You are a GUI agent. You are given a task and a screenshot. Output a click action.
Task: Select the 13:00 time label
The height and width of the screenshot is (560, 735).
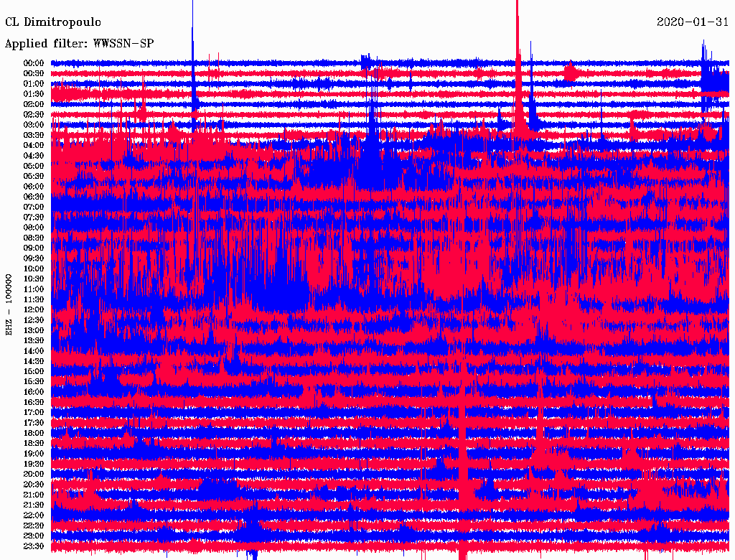(x=34, y=330)
